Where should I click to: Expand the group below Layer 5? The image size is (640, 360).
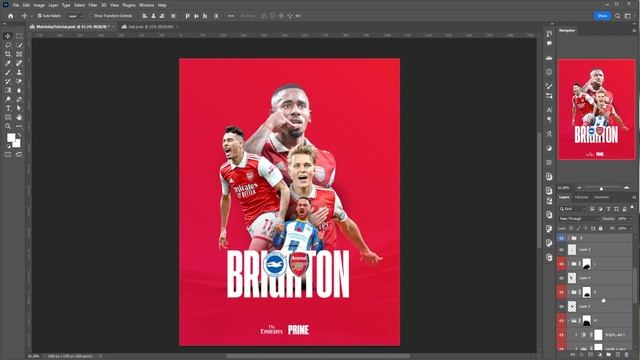point(569,264)
